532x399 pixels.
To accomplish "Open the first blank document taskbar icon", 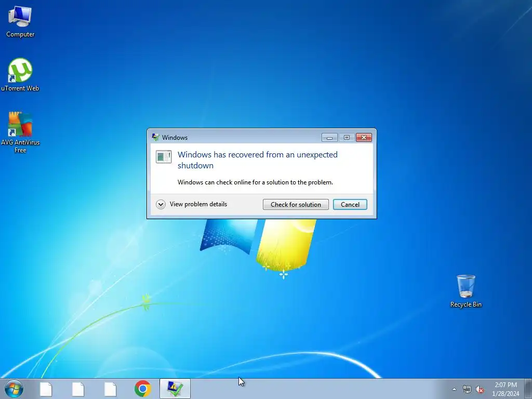I will coord(46,389).
